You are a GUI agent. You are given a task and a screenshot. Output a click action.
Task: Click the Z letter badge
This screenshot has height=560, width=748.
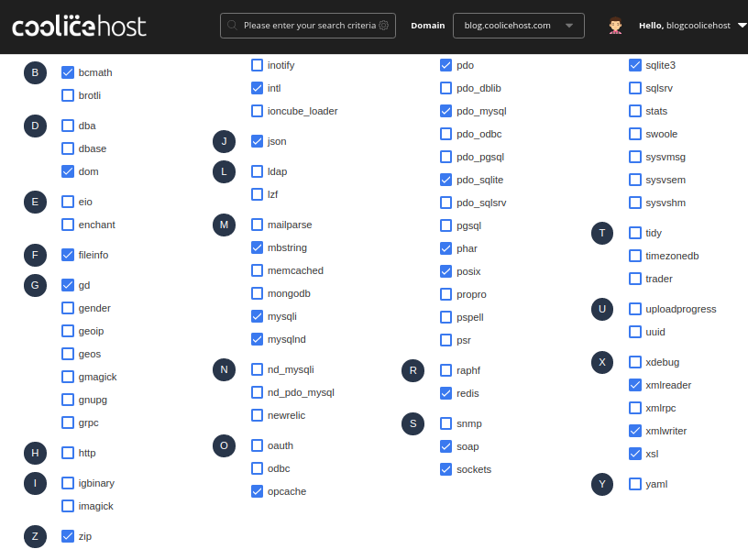click(36, 536)
